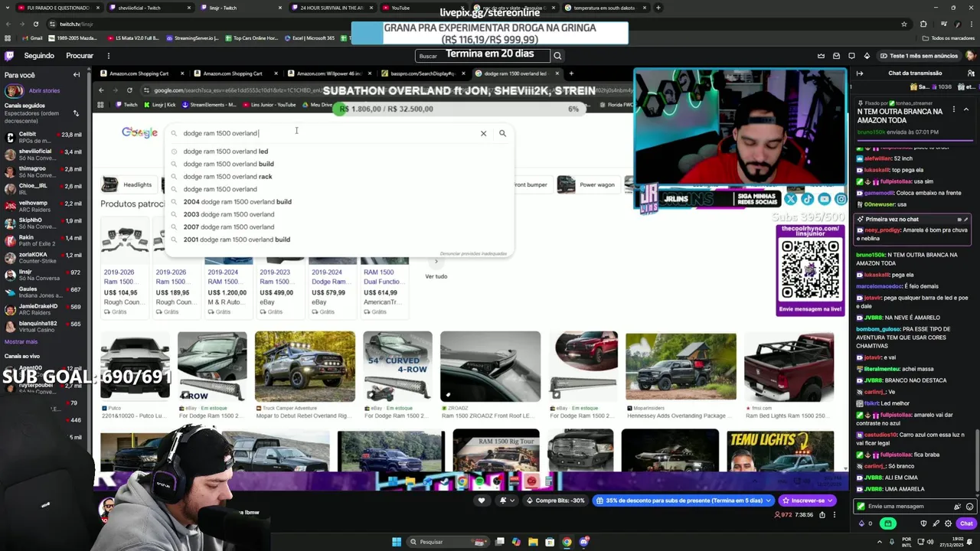This screenshot has height=551, width=980.
Task: Open Discord from the taskbar
Action: [x=583, y=542]
